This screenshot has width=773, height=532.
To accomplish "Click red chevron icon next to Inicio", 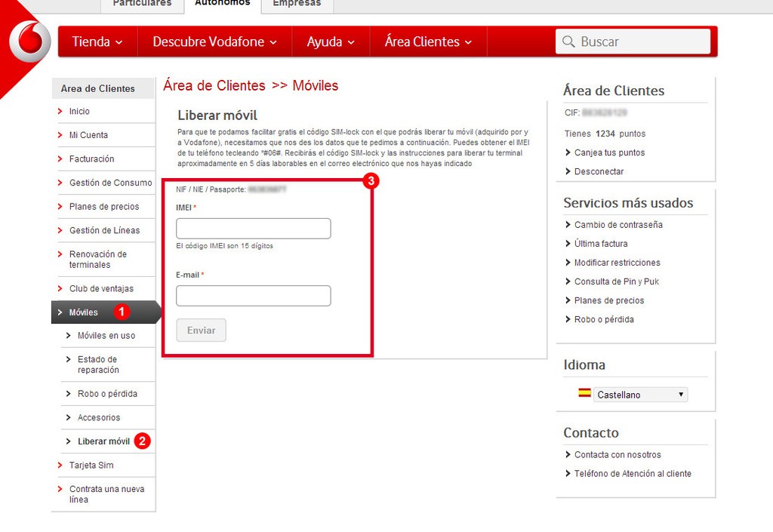I will click(x=60, y=111).
